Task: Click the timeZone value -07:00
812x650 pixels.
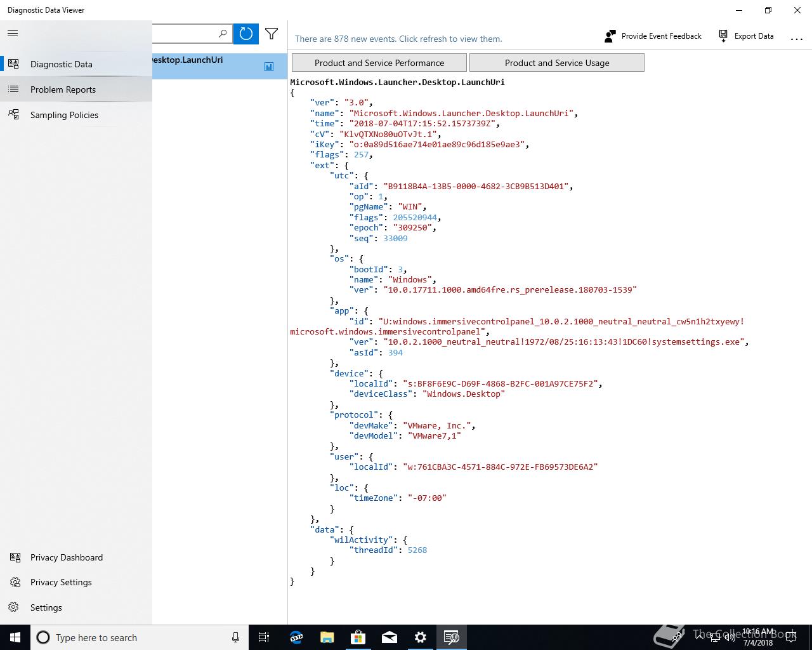Action: [x=427, y=498]
